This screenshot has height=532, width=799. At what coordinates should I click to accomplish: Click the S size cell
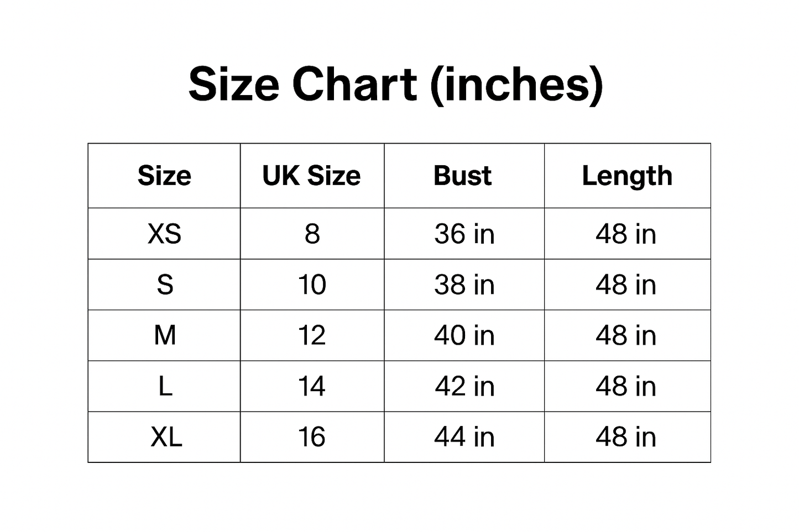click(165, 285)
